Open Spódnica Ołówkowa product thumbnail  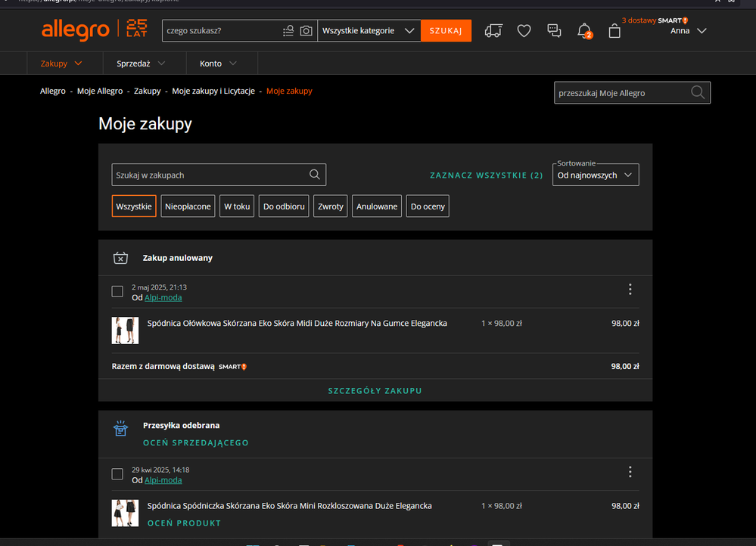(125, 330)
